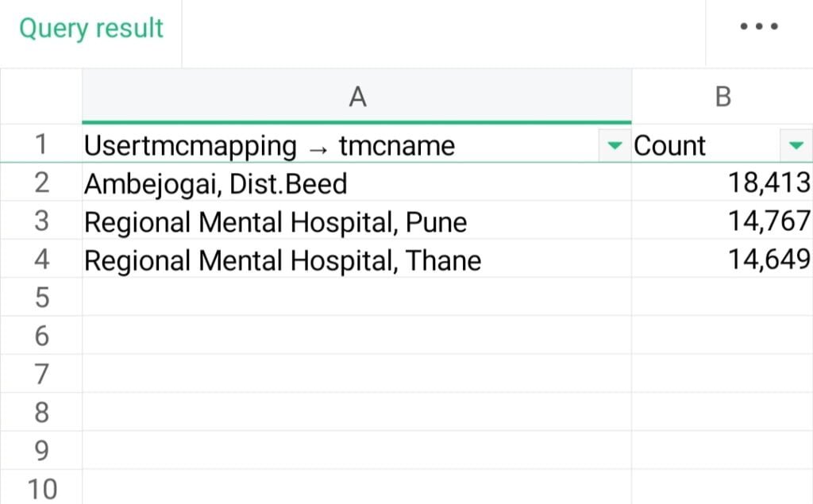Click the Usertmcmapping → tmcname header cell
813x504 pixels.
pos(356,144)
